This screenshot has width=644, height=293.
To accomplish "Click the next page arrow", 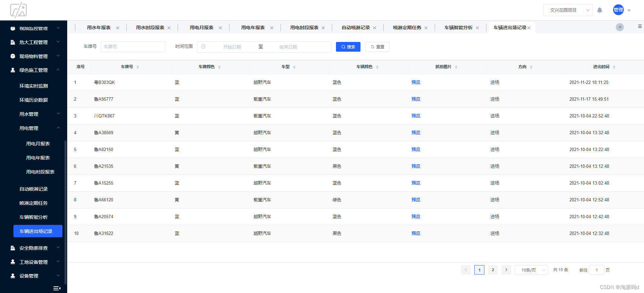I will pos(506,270).
